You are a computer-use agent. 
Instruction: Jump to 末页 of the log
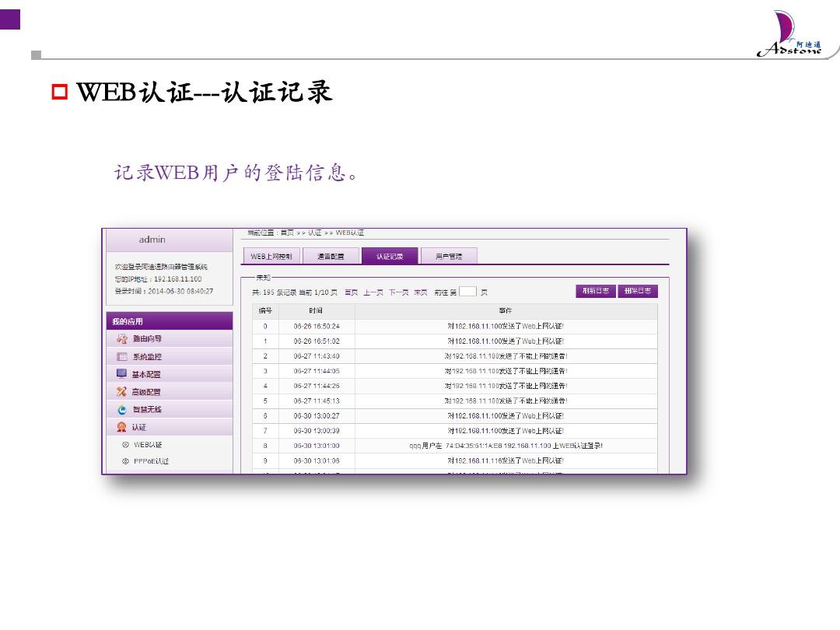click(420, 292)
